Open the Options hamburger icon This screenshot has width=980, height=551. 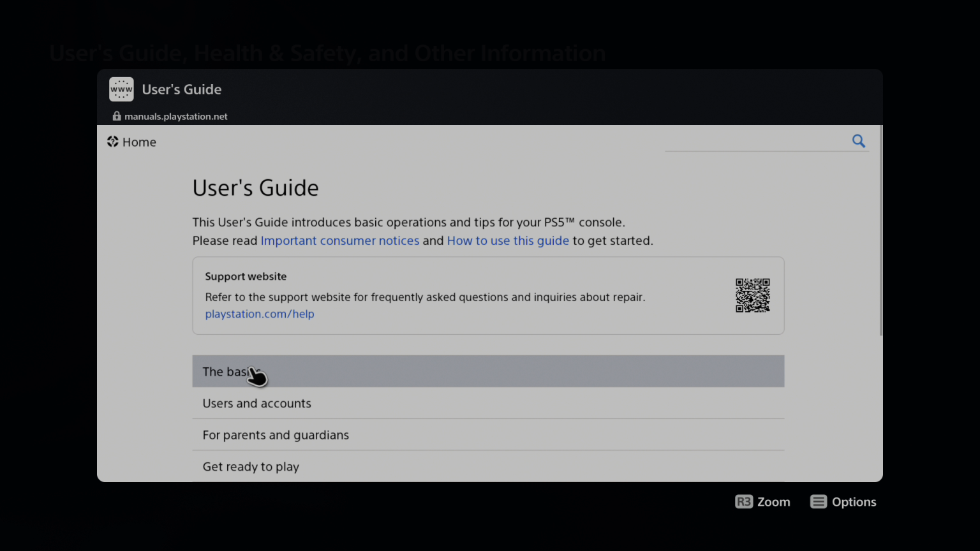point(817,502)
